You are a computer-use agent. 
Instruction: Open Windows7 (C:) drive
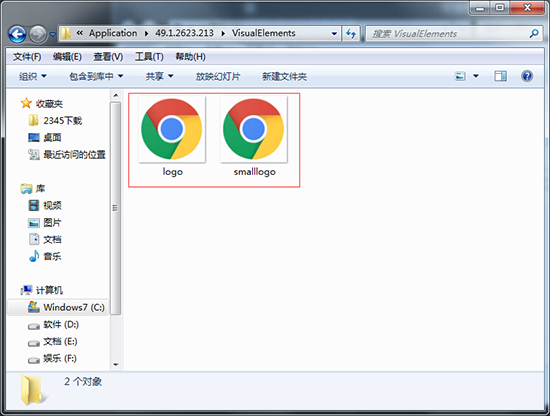66,307
